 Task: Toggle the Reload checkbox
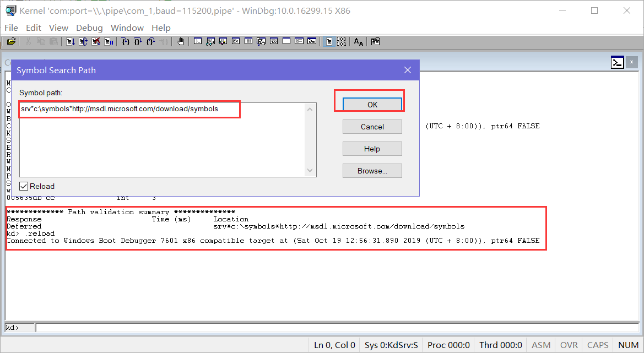pyautogui.click(x=24, y=186)
